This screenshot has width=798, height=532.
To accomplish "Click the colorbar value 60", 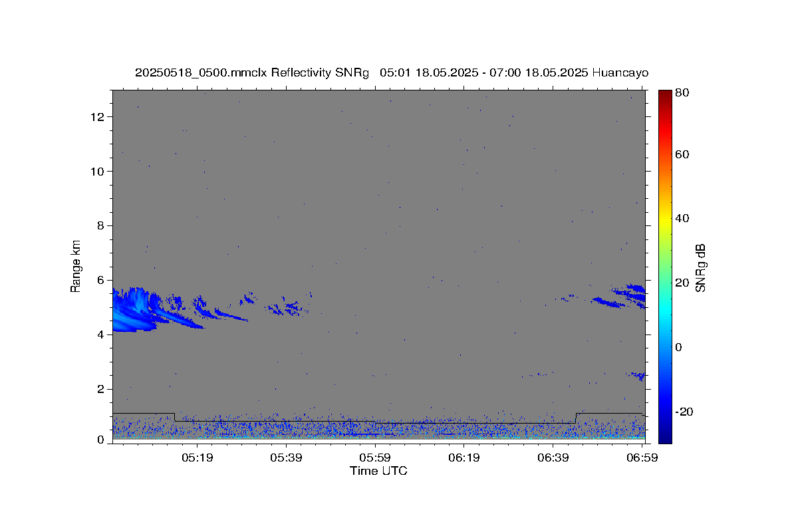I will click(x=682, y=154).
